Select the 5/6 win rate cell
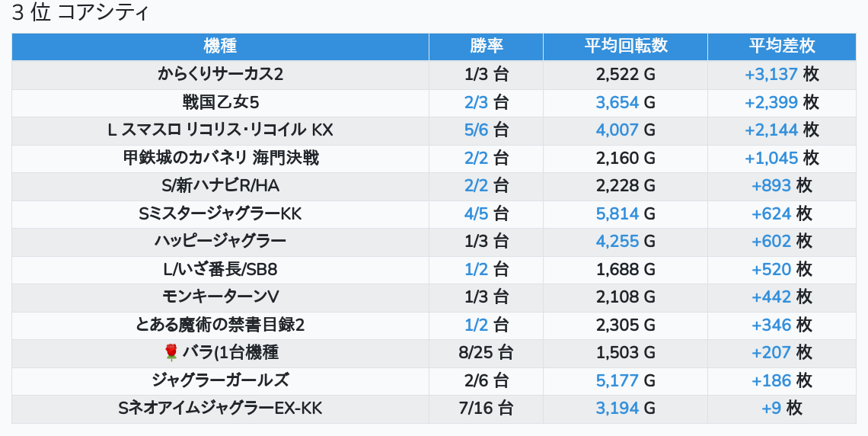 coord(476,130)
